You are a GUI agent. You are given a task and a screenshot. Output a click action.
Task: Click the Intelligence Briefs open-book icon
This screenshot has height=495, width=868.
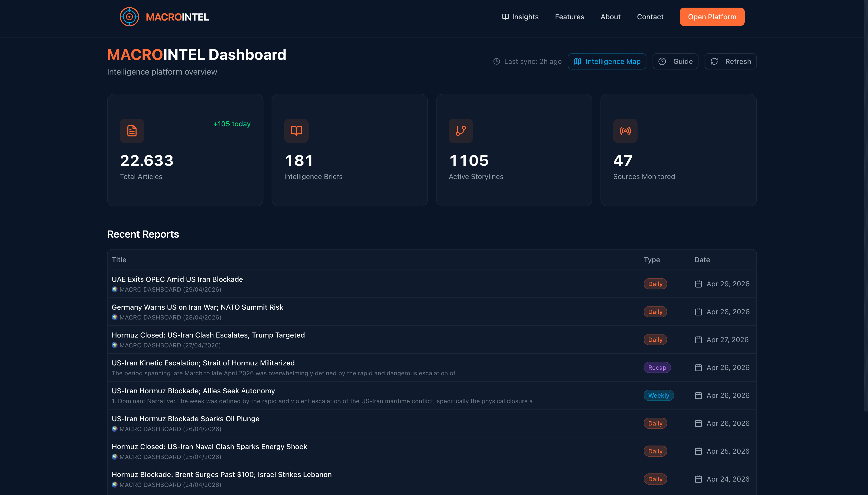(296, 131)
